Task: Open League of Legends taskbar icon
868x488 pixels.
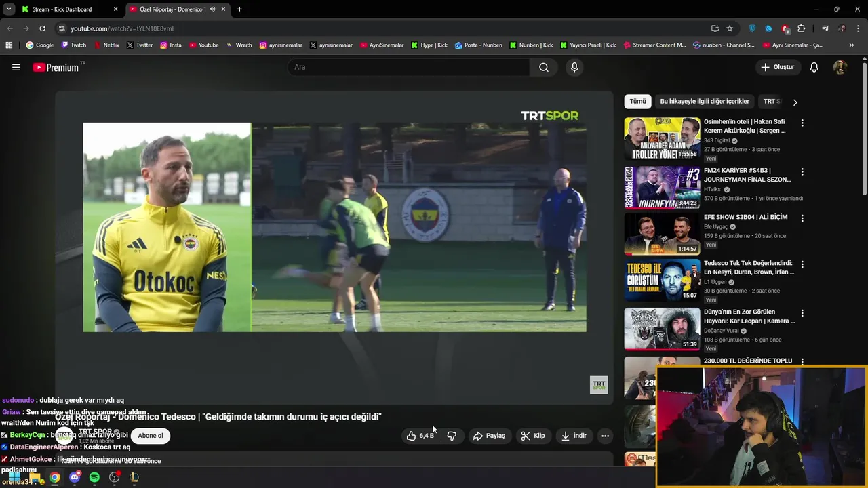Action: [134, 477]
